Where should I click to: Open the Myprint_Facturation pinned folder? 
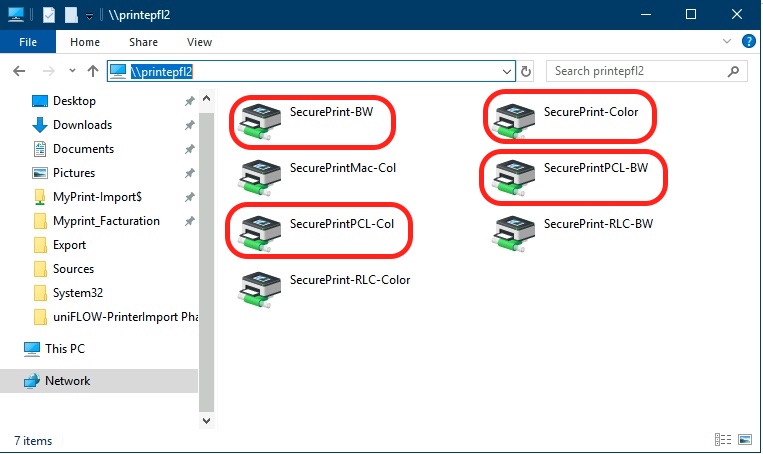tap(106, 221)
